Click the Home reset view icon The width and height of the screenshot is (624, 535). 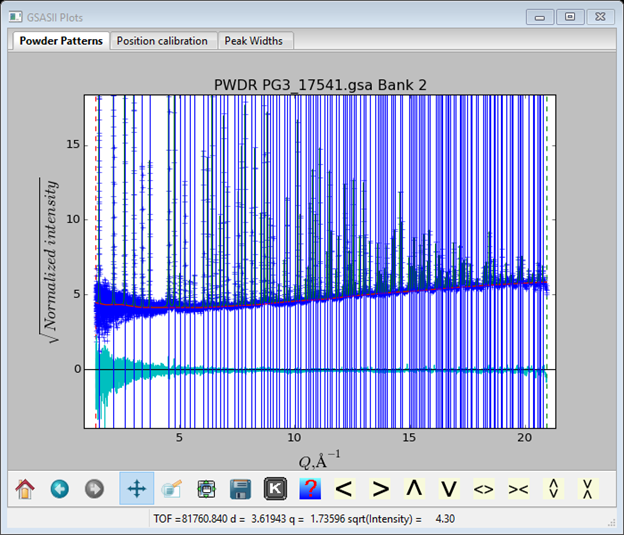[25, 489]
